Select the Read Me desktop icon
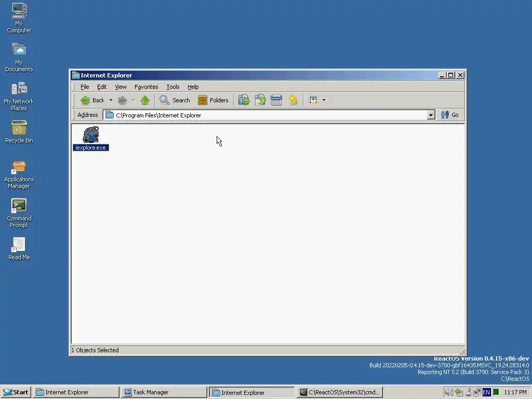The height and width of the screenshot is (399, 532). [19, 249]
